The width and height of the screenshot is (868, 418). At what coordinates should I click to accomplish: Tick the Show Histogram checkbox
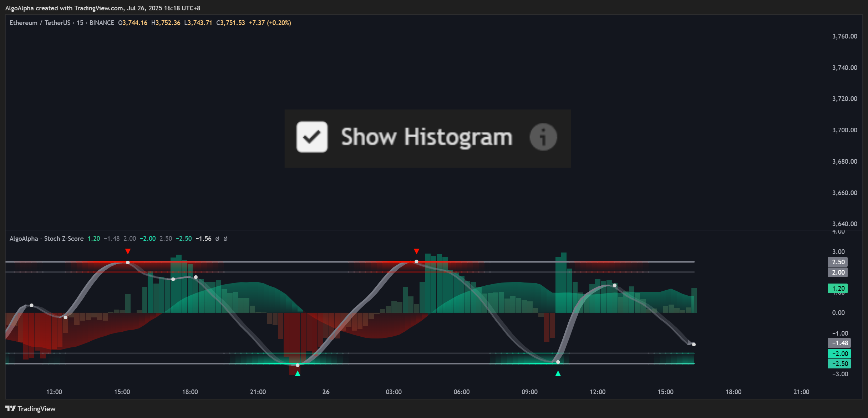312,137
